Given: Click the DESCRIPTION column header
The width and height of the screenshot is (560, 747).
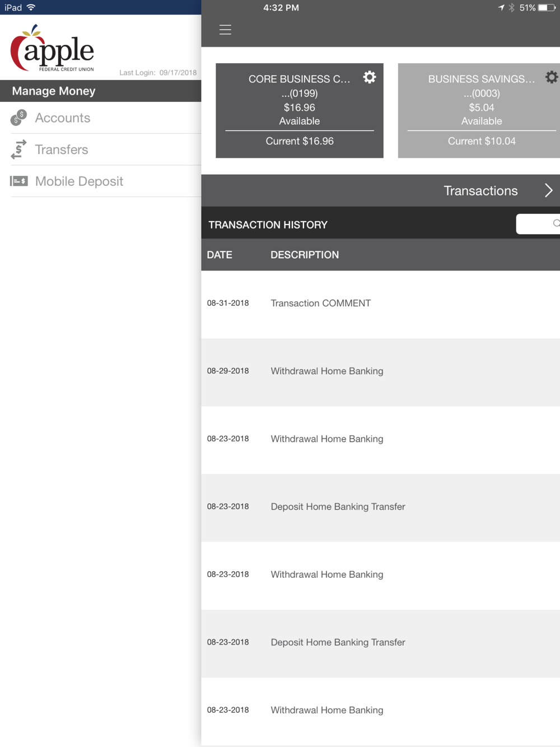Looking at the screenshot, I should 305,255.
